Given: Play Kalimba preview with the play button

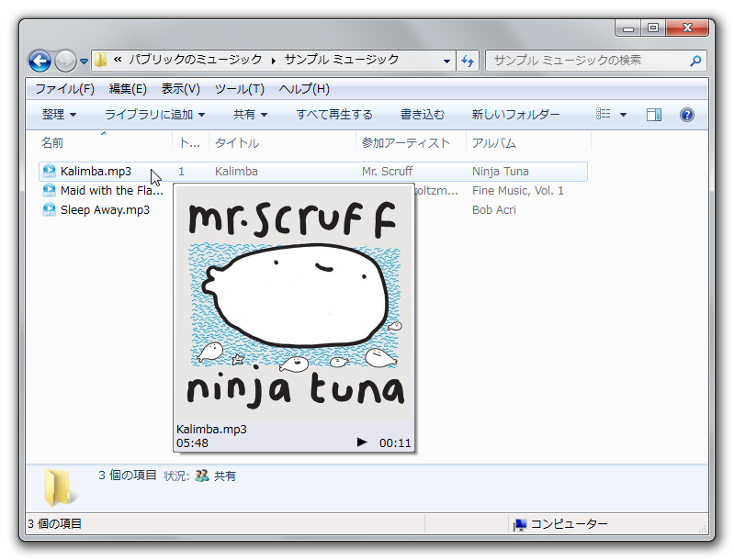Looking at the screenshot, I should click(x=362, y=442).
